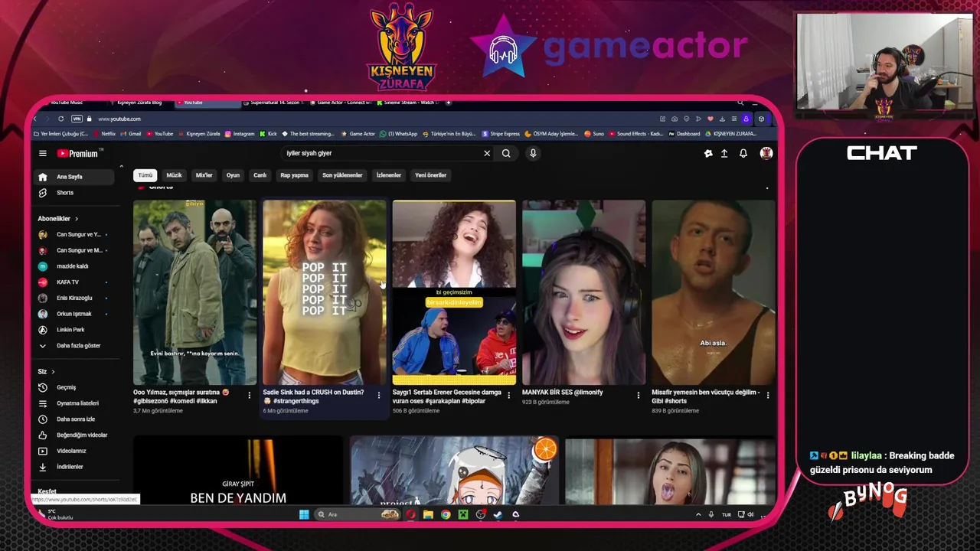The image size is (980, 551).
Task: Open options menu for "Ooo Yılmaz" short
Action: 249,395
